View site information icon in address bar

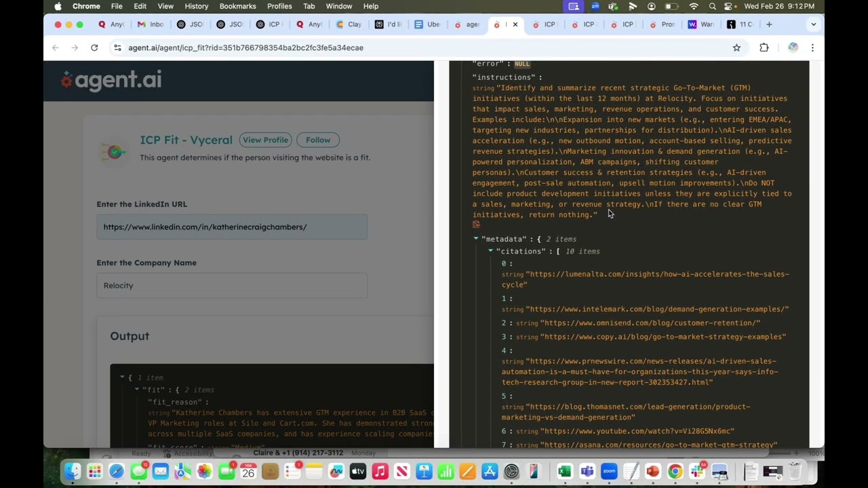117,47
